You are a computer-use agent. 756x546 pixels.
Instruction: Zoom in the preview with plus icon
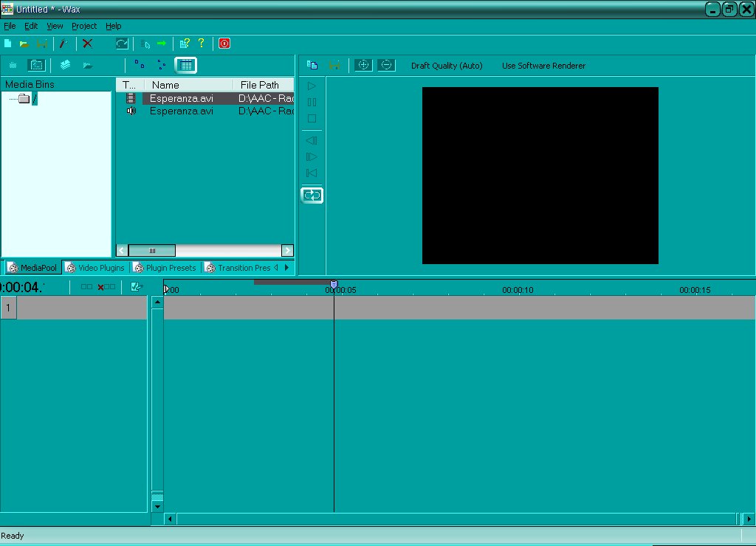coord(363,65)
